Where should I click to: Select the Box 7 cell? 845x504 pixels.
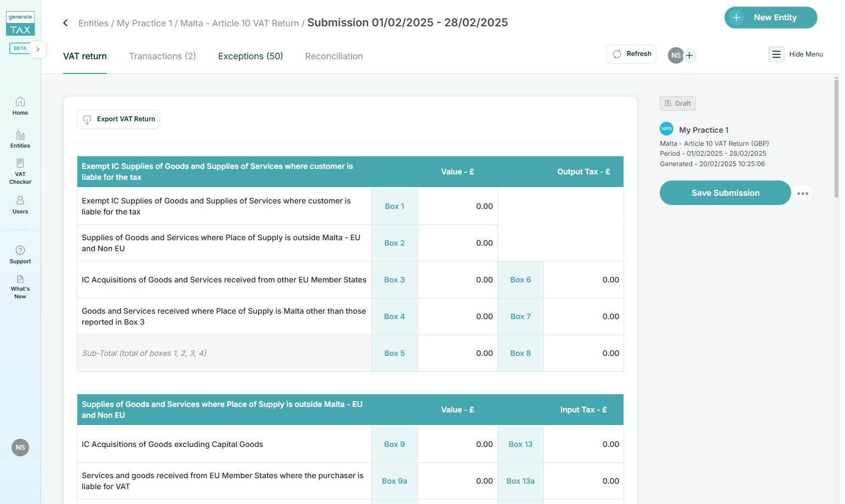(520, 316)
